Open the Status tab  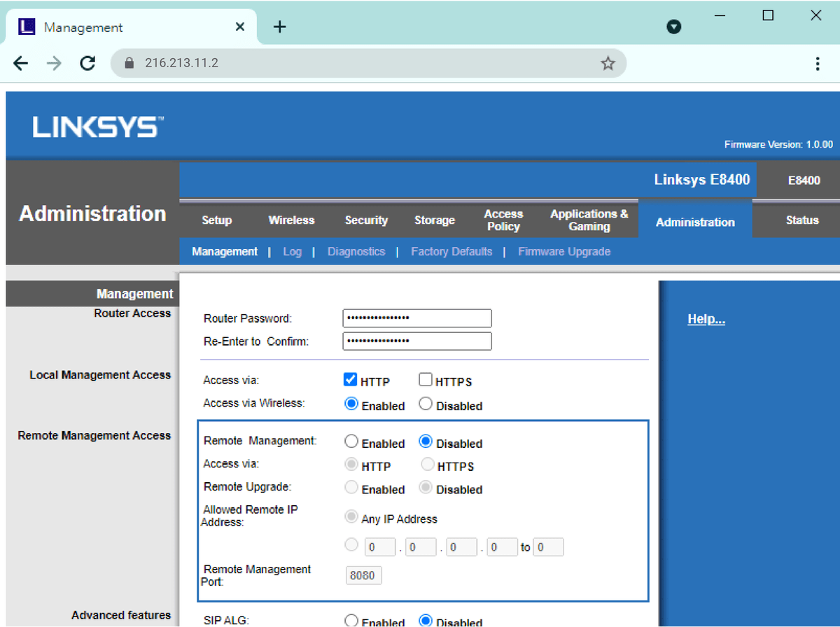click(x=801, y=220)
